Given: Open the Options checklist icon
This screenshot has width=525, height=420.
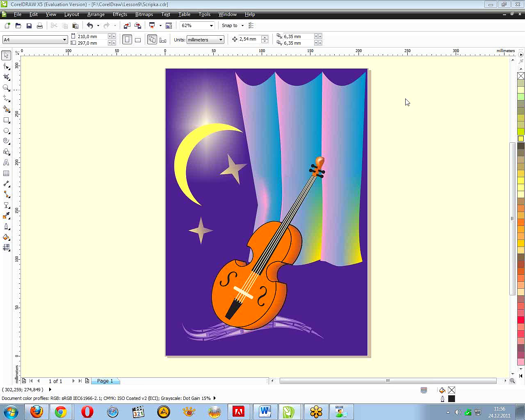Looking at the screenshot, I should [251, 25].
